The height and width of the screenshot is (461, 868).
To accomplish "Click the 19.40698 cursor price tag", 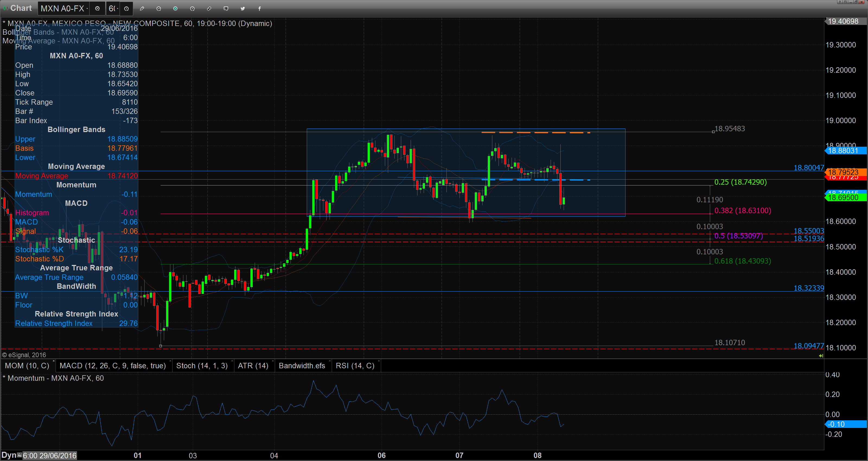I will click(845, 21).
